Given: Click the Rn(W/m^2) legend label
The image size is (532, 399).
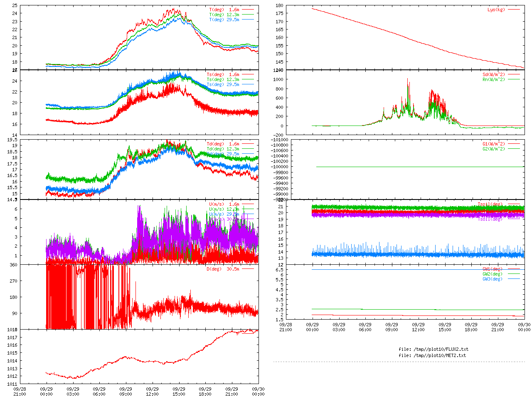Looking at the screenshot, I should pyautogui.click(x=493, y=79).
